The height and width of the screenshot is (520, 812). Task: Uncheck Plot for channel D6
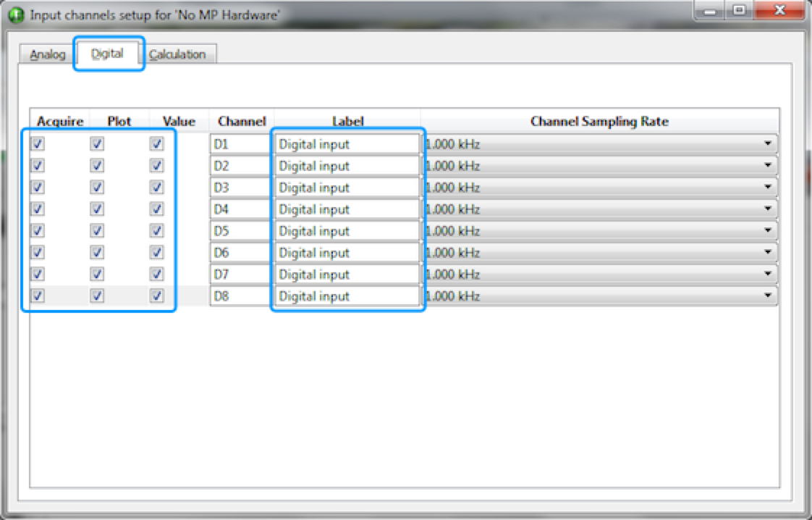point(98,253)
